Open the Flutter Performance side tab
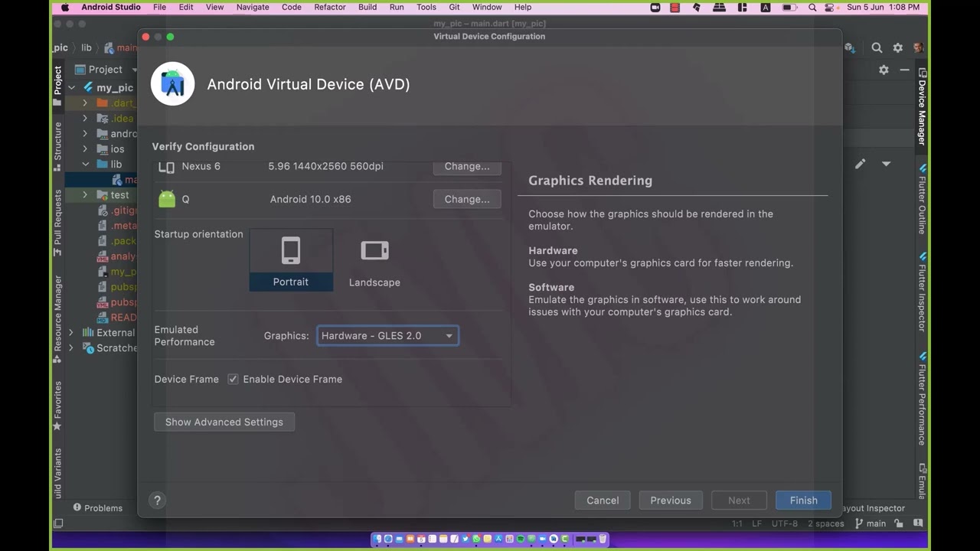The image size is (980, 551). click(923, 399)
